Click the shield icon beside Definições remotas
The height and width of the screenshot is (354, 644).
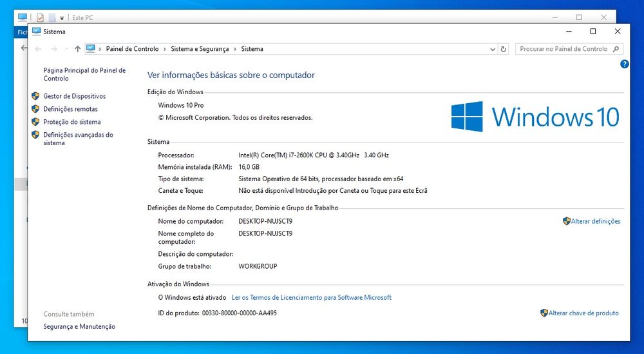pyautogui.click(x=35, y=108)
